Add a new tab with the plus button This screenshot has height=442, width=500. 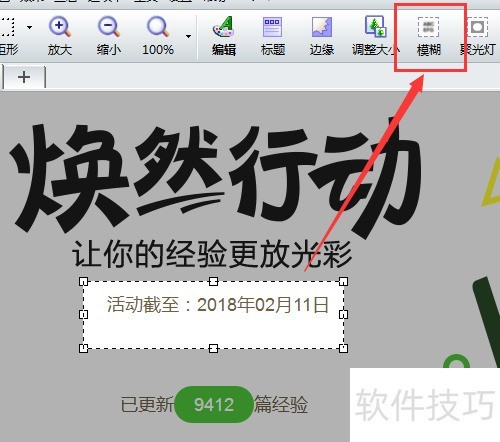(24, 77)
